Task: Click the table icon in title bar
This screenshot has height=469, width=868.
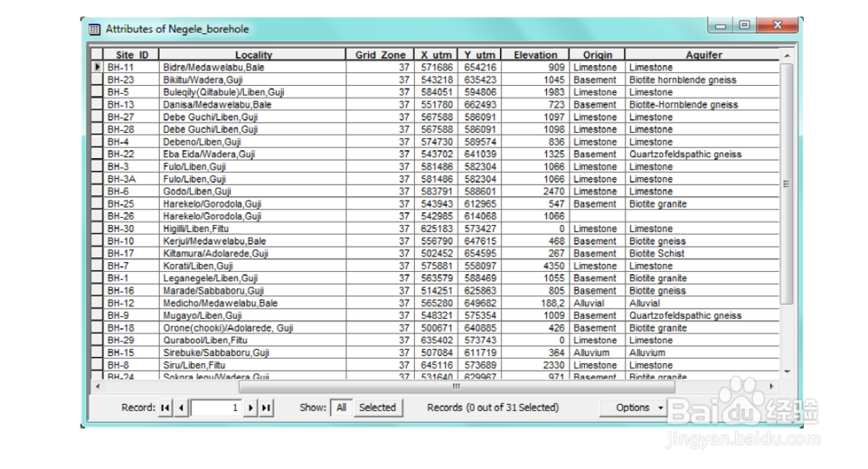Action: coord(95,30)
